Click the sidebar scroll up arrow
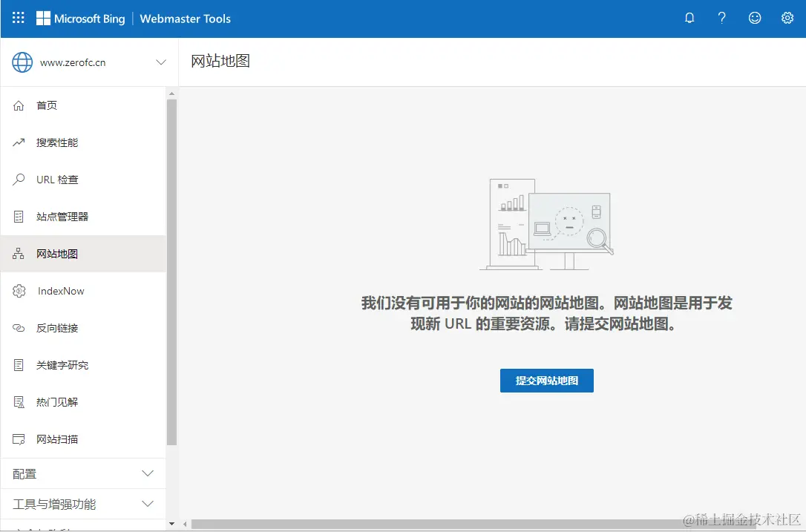Image resolution: width=806 pixels, height=532 pixels. click(171, 94)
